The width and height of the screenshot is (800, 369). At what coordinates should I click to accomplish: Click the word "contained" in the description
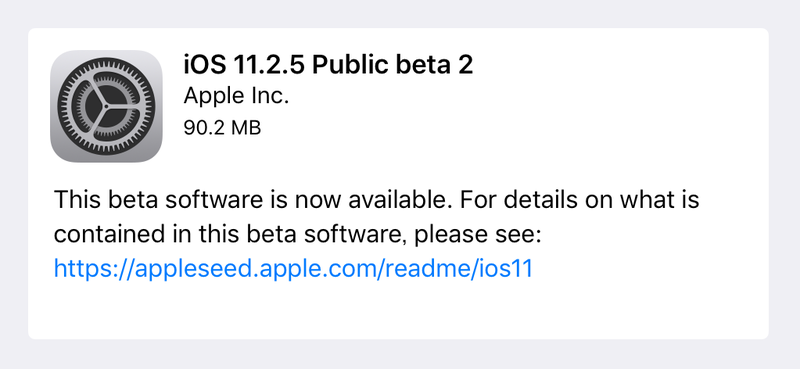click(x=106, y=235)
